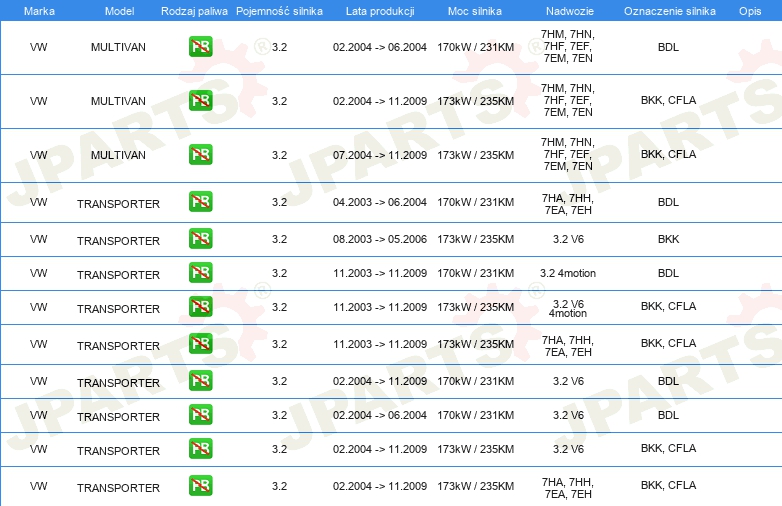
Task: Click the fuel icon in the last TRANSPORTER row with 7HA body
Action: pyautogui.click(x=200, y=486)
